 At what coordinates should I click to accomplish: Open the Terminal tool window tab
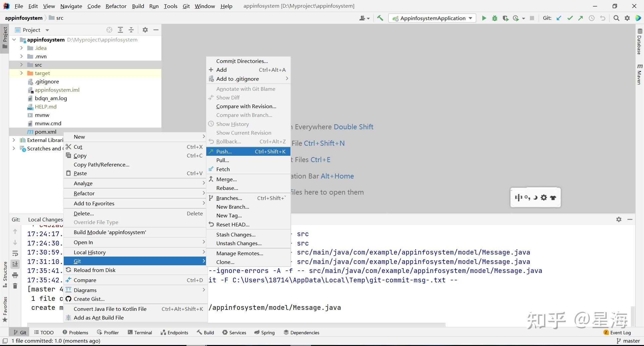click(140, 332)
